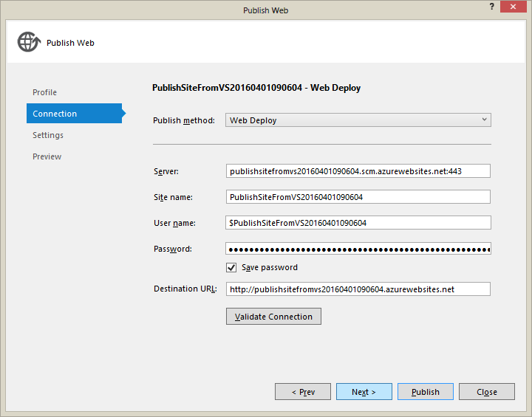
Task: Click the help question mark icon
Action: point(492,6)
